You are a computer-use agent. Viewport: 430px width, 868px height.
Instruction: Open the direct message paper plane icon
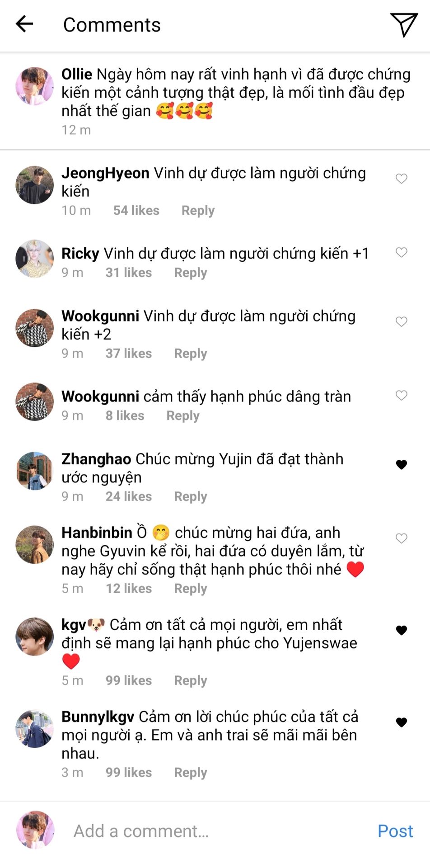coord(403,24)
